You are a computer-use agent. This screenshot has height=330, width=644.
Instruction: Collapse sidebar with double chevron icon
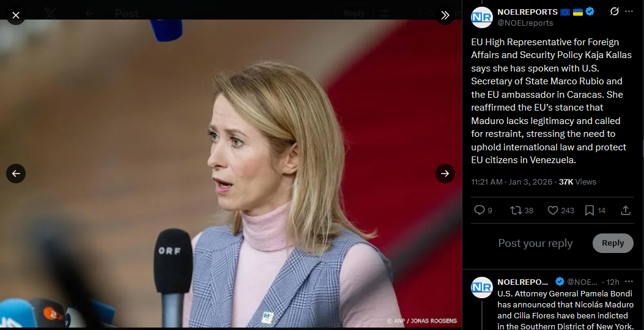tap(445, 15)
